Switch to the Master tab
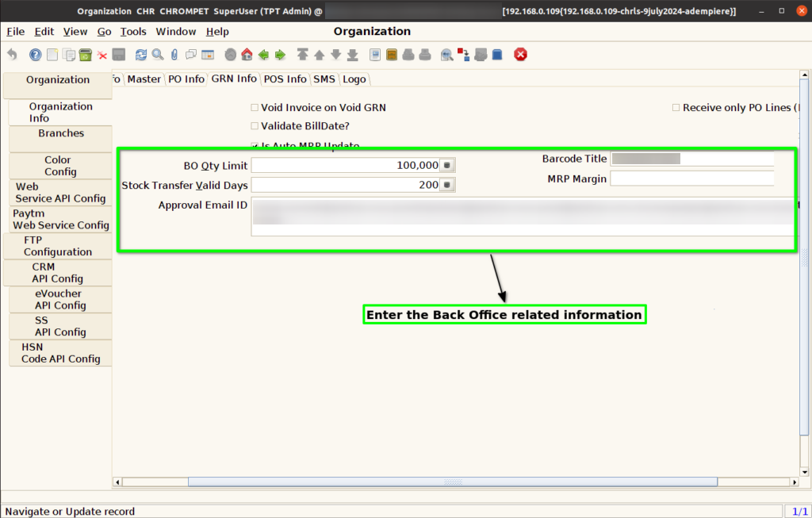This screenshot has width=812, height=518. coord(144,79)
